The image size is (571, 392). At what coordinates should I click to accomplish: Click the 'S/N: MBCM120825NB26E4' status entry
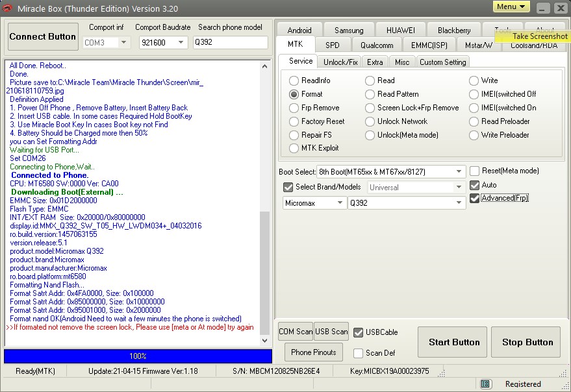(276, 371)
